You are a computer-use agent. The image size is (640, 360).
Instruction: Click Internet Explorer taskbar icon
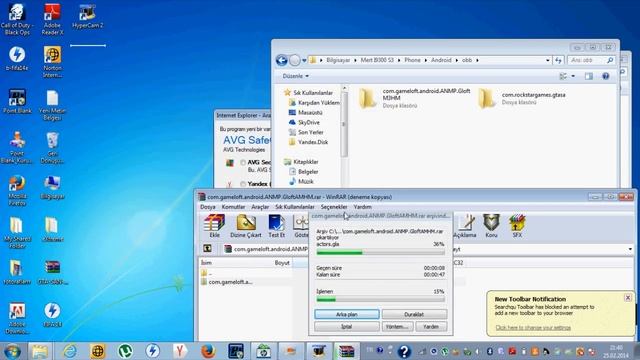tap(70, 351)
